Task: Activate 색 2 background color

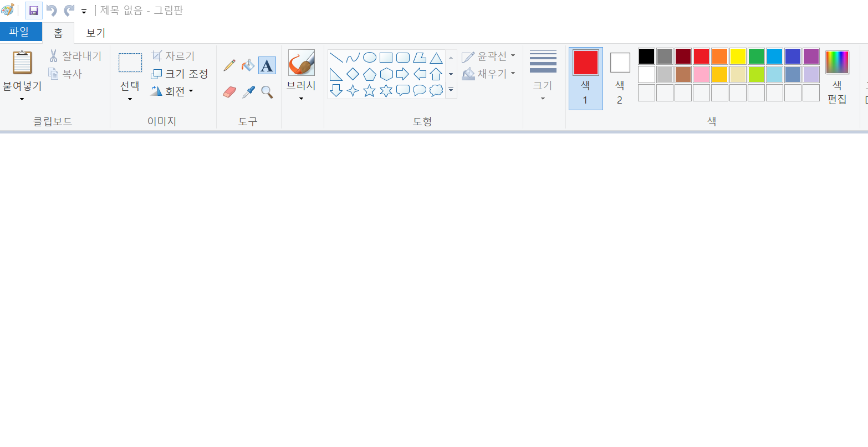Action: pyautogui.click(x=620, y=78)
